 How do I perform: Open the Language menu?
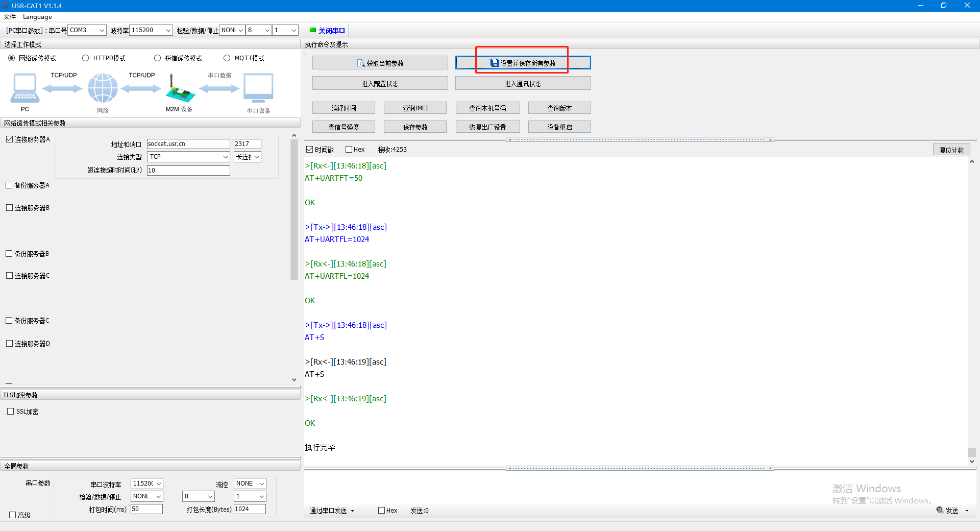click(37, 17)
